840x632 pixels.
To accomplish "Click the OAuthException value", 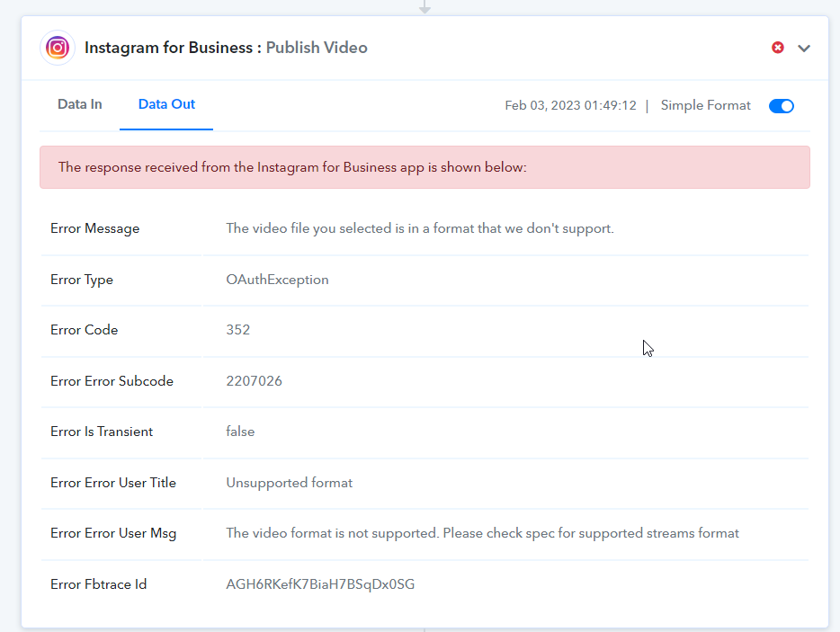I will click(x=278, y=280).
